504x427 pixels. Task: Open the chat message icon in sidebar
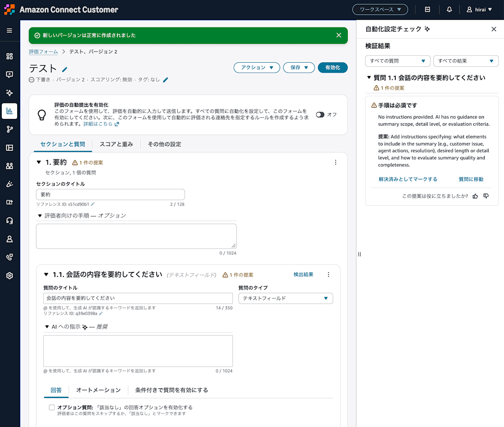(9, 74)
